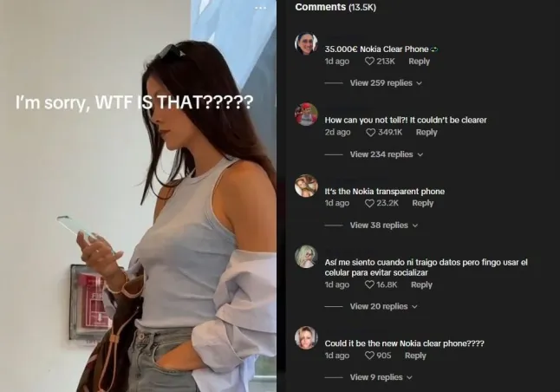The width and height of the screenshot is (560, 392).
Task: Open the blonde commenter's avatar on last comment
Action: click(306, 337)
